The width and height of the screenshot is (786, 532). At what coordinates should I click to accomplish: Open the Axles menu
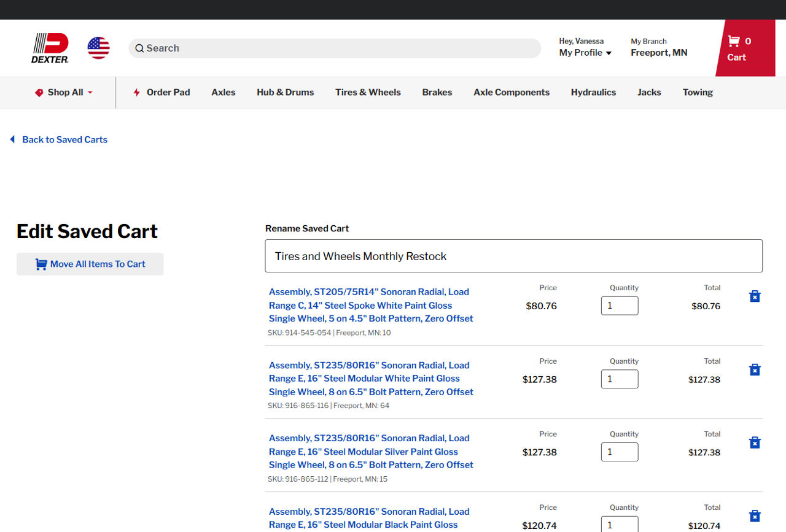pyautogui.click(x=224, y=92)
